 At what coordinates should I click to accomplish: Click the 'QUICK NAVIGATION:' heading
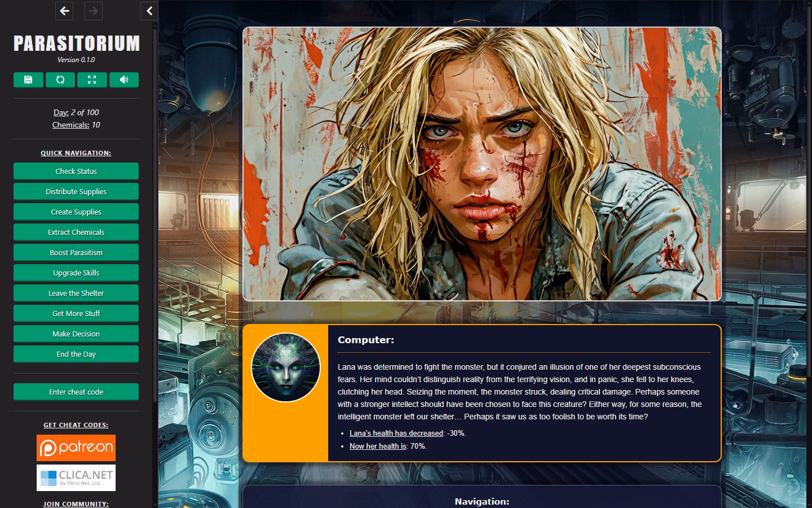pos(76,153)
